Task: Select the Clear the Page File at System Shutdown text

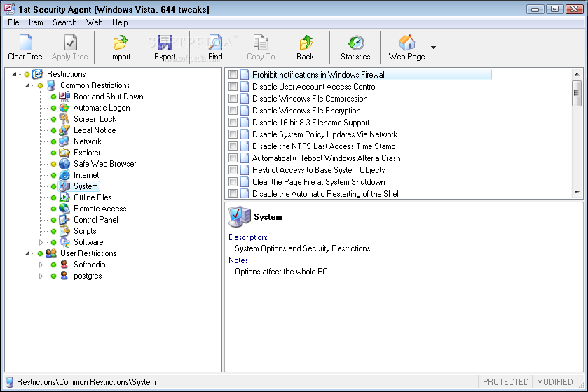Action: [x=319, y=182]
